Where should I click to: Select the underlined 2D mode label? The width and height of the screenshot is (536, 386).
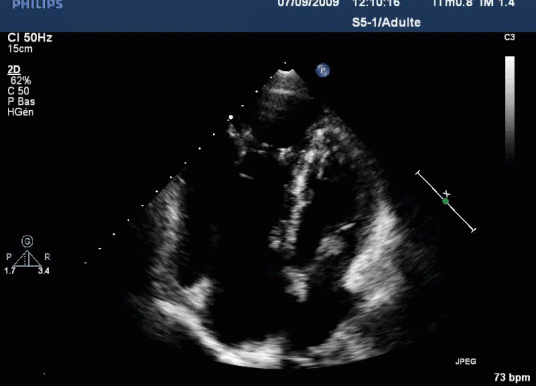14,70
